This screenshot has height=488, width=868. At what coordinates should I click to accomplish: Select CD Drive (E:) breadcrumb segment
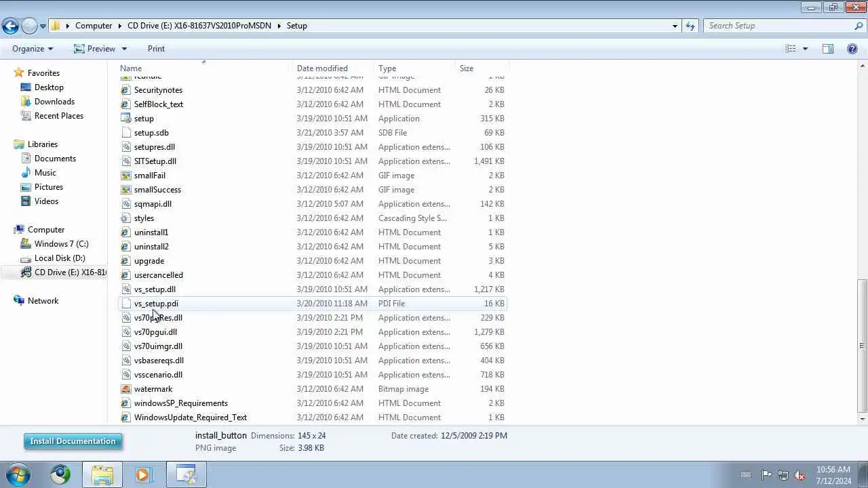[x=199, y=26]
